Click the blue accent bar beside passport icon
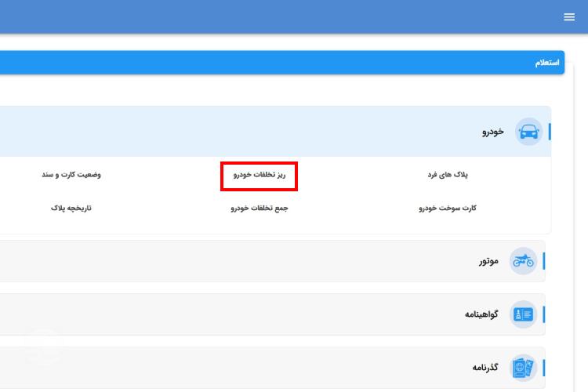588x392 pixels. coord(543,368)
